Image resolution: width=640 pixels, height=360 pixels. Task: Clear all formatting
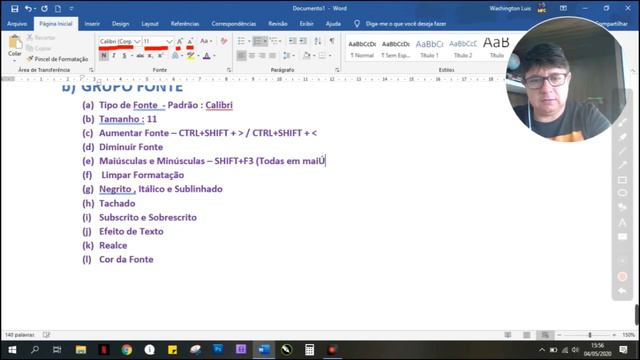(224, 41)
